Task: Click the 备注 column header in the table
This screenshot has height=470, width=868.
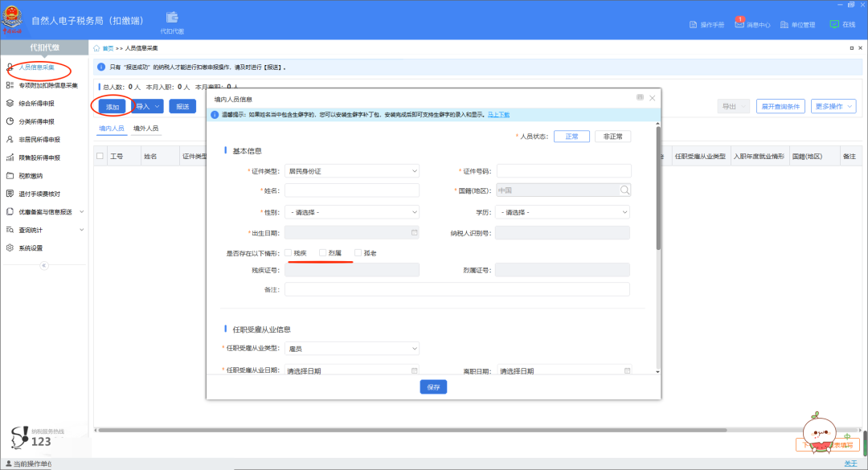Action: (850, 157)
